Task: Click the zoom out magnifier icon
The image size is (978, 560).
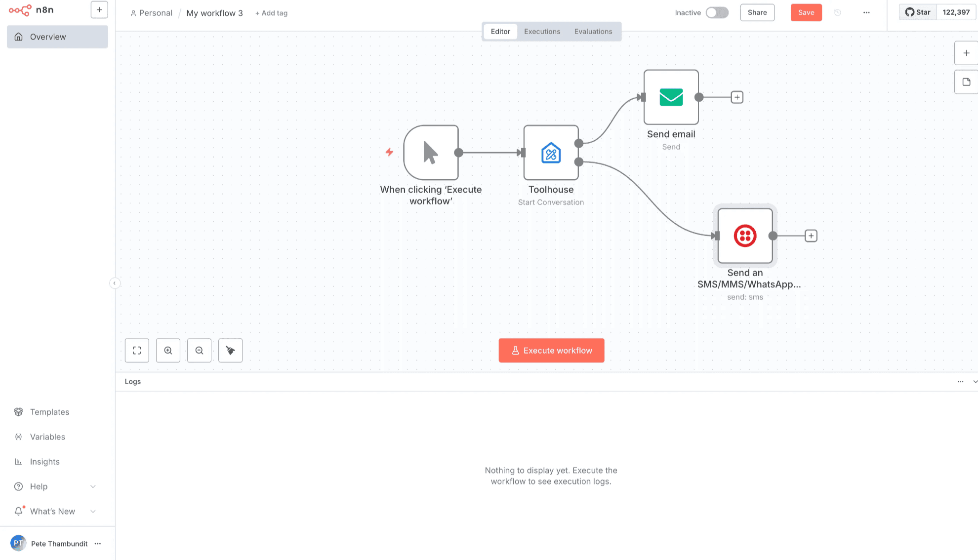Action: 199,351
